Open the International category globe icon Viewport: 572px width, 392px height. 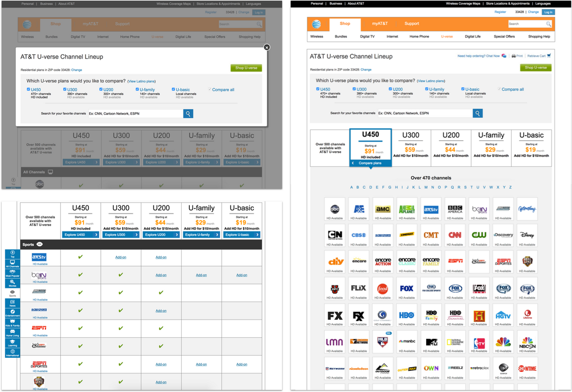pyautogui.click(x=12, y=352)
